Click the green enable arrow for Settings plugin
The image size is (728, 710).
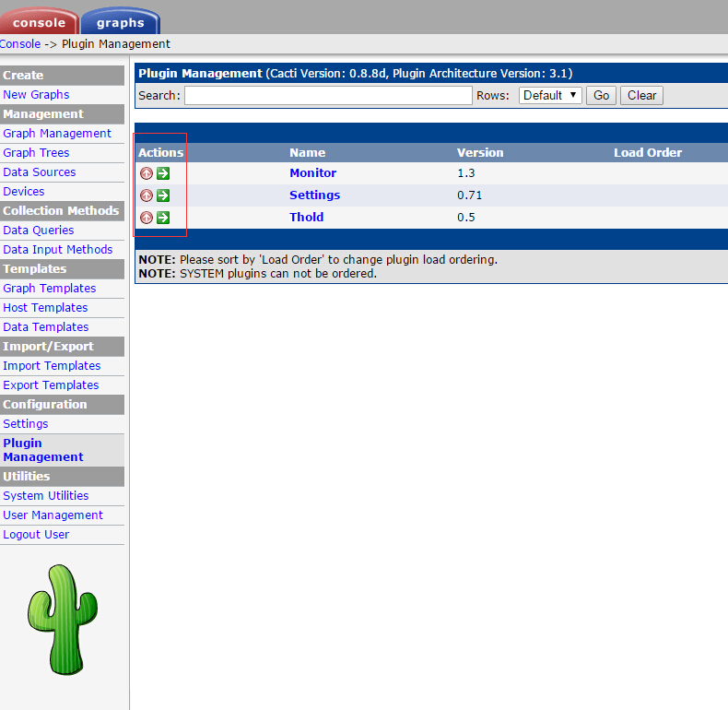163,195
